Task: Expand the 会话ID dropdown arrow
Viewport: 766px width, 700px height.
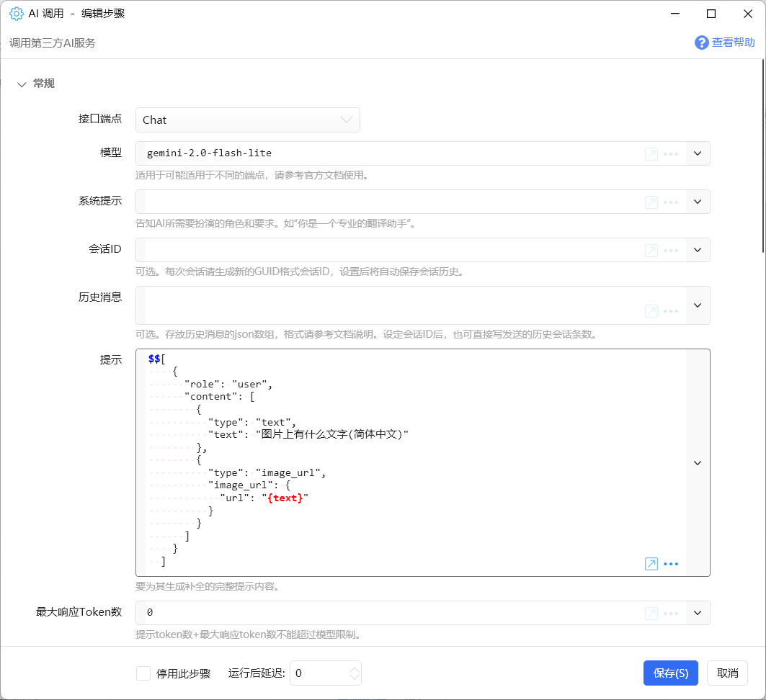Action: pos(698,250)
